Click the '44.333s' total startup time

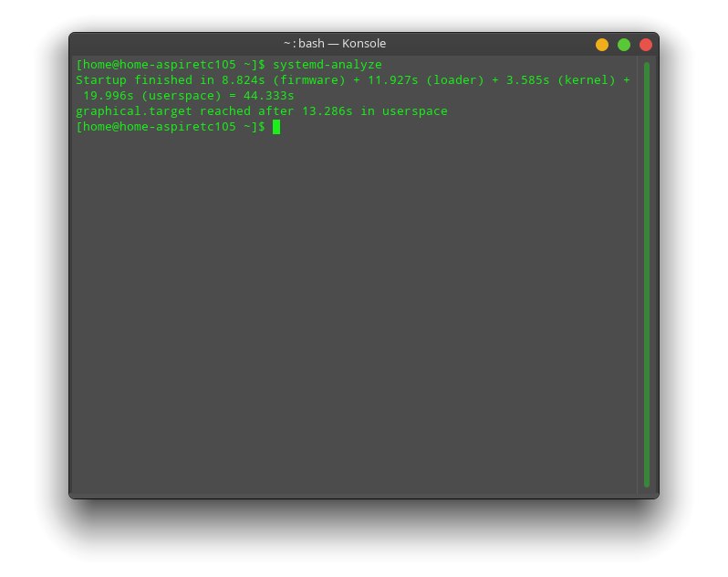[x=269, y=96]
